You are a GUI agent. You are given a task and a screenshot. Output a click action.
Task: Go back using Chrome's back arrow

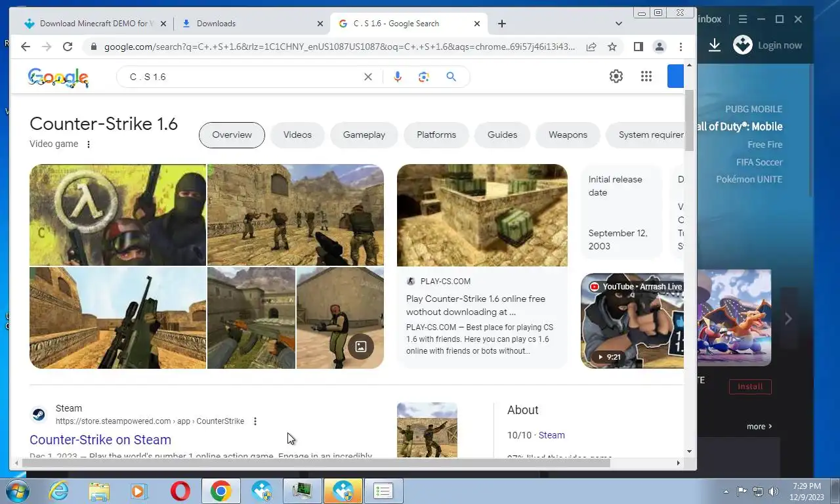point(26,47)
